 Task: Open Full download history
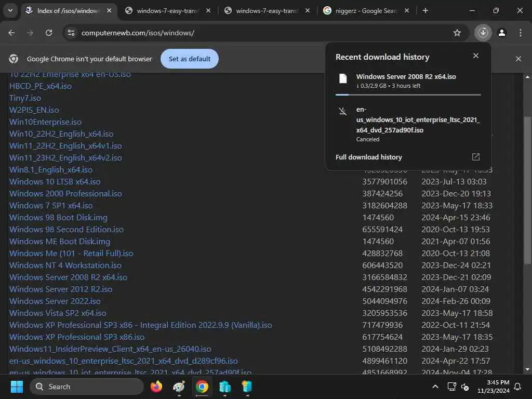[369, 157]
